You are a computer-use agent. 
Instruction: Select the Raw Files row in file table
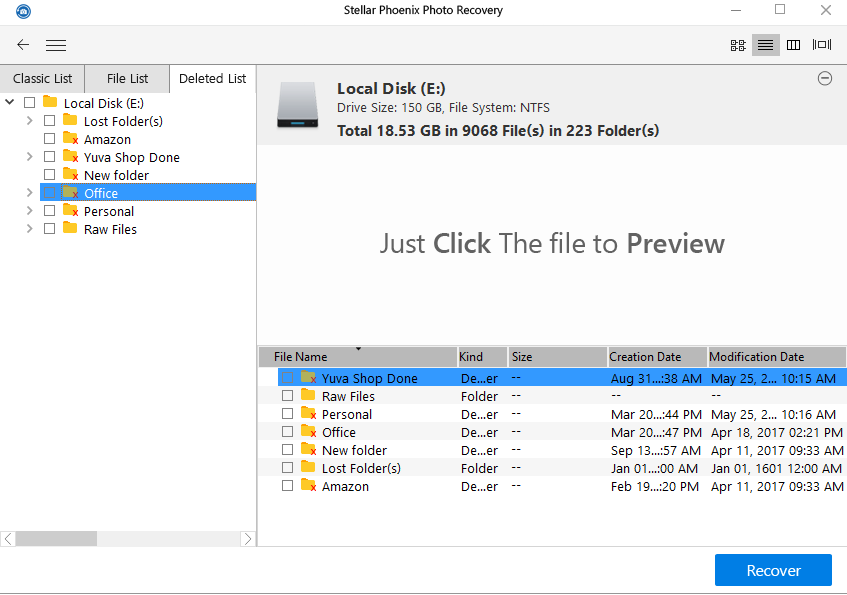[x=562, y=396]
